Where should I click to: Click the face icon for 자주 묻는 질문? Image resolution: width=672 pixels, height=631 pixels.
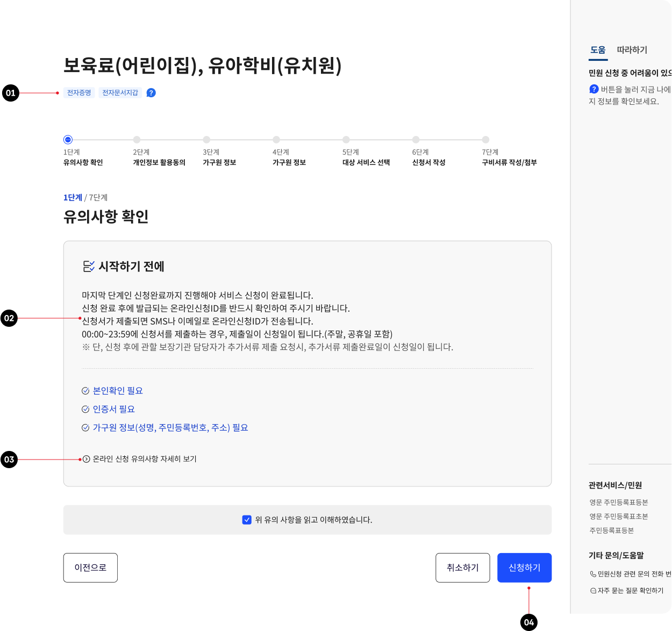[593, 591]
